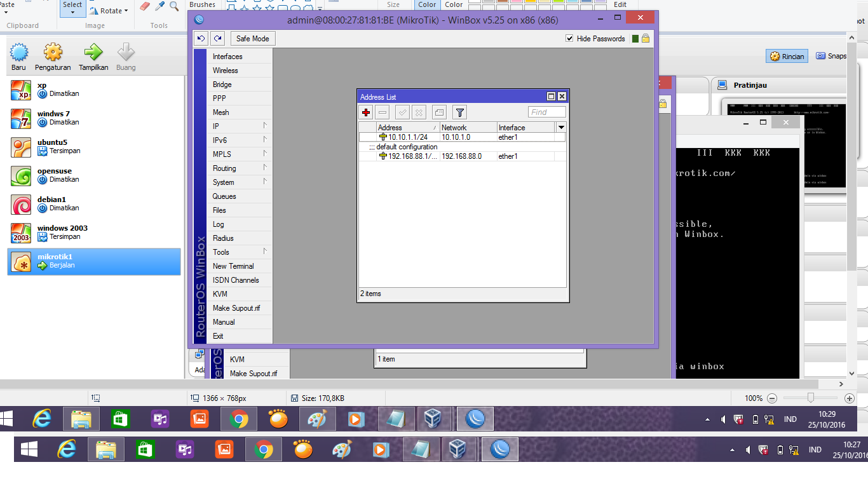Open Interfaces in the WinBox menu
This screenshot has height=488, width=868.
240,57
